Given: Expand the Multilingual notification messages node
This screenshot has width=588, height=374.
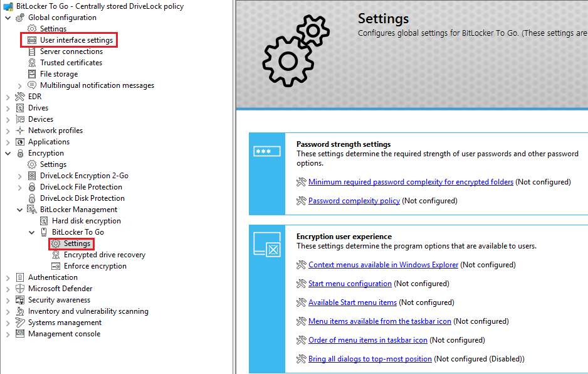Looking at the screenshot, I should (20, 86).
